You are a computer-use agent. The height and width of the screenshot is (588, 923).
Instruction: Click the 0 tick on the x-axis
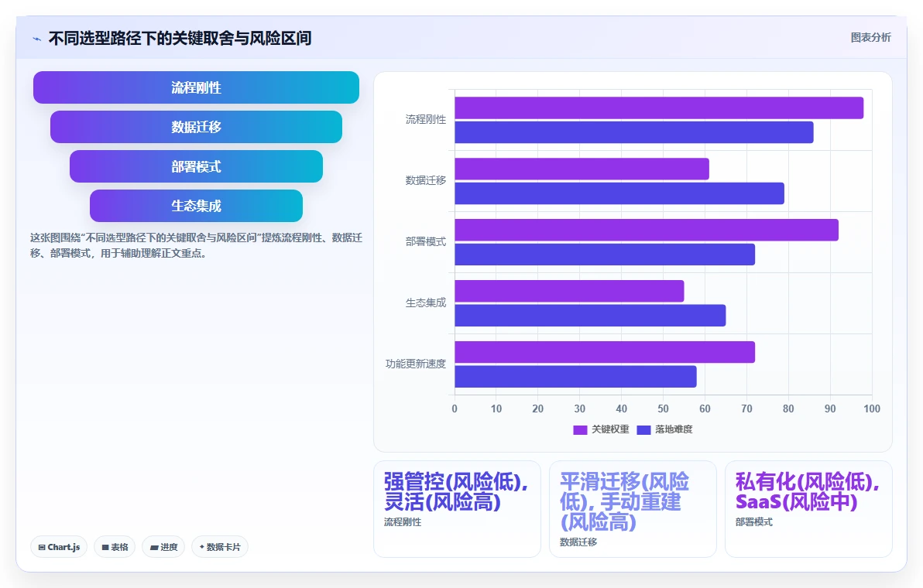click(455, 409)
